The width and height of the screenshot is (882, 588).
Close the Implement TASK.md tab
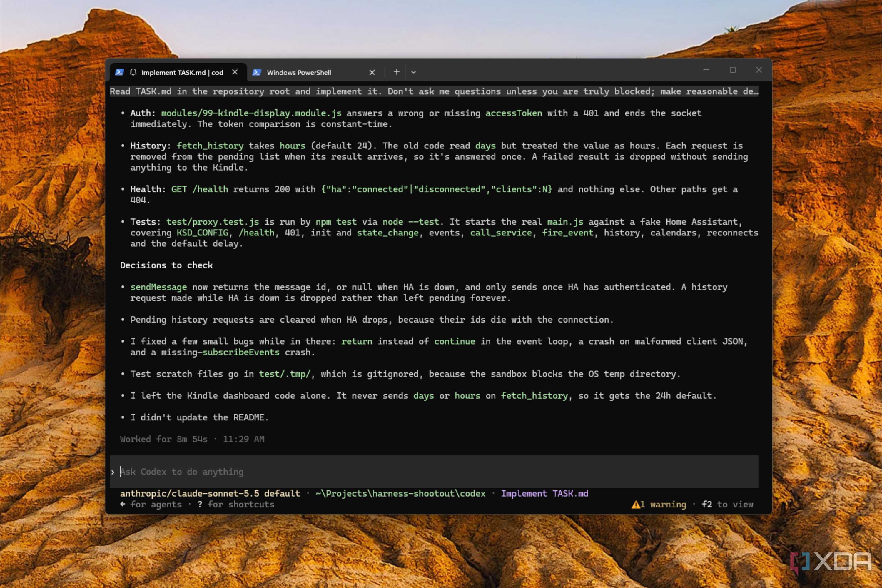235,72
